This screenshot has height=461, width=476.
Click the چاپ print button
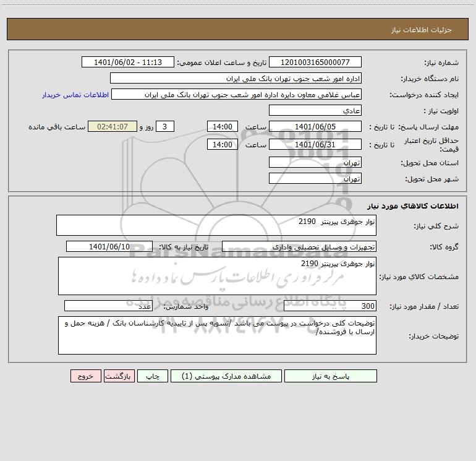(153, 376)
